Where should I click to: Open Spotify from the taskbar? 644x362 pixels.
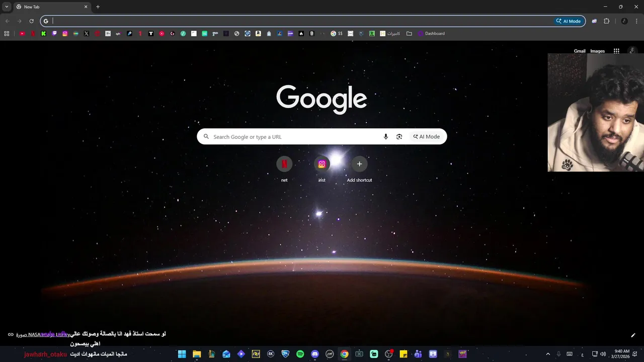(x=300, y=354)
